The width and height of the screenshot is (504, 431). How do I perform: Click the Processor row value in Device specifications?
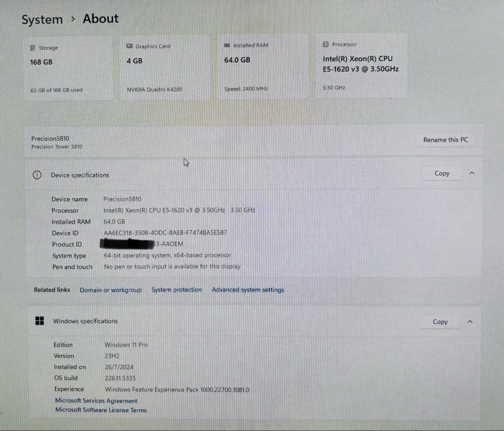[179, 210]
